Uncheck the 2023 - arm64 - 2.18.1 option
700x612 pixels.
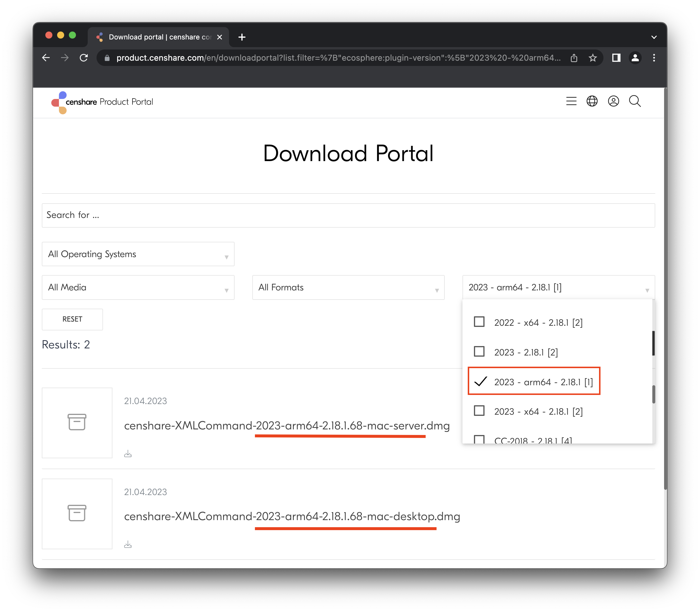480,381
